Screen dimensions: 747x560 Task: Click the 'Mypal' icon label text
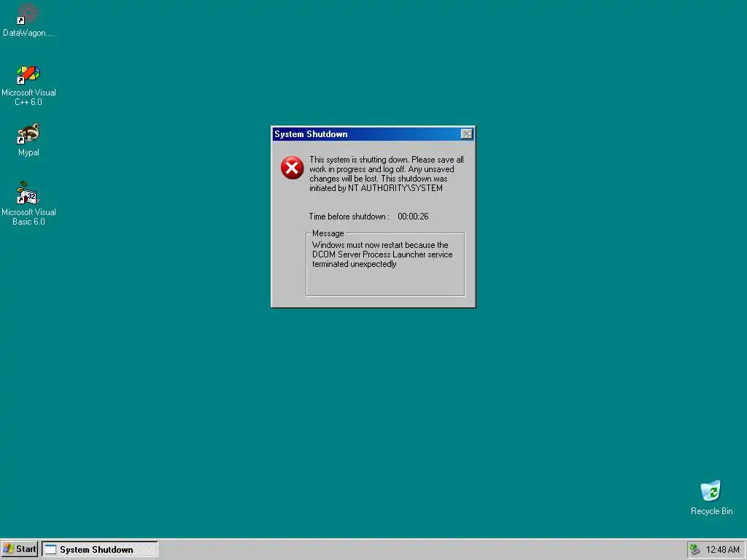point(28,152)
